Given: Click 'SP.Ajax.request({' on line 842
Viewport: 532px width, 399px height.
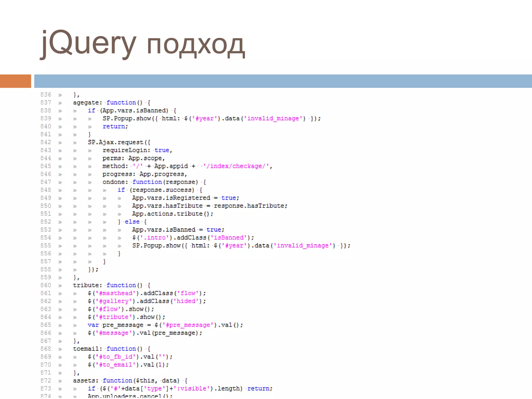Looking at the screenshot, I should click(119, 142).
